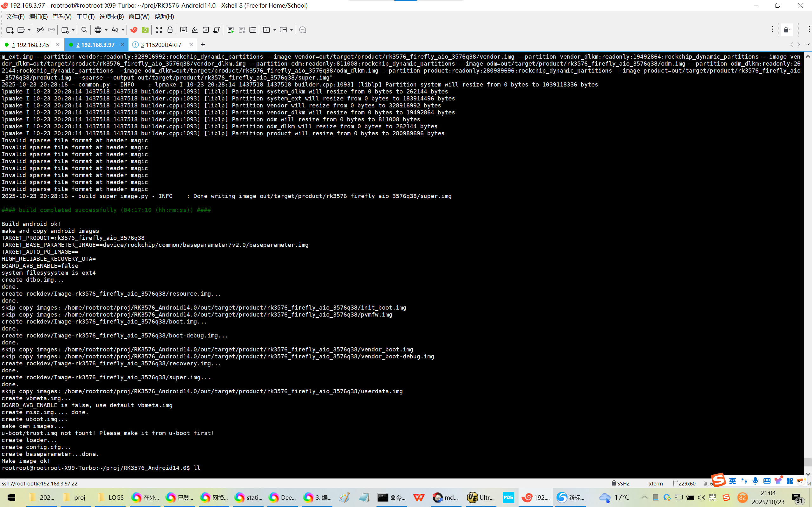Toggle the session lock padlock icon
Screen dimensions: 812x507
[170, 30]
